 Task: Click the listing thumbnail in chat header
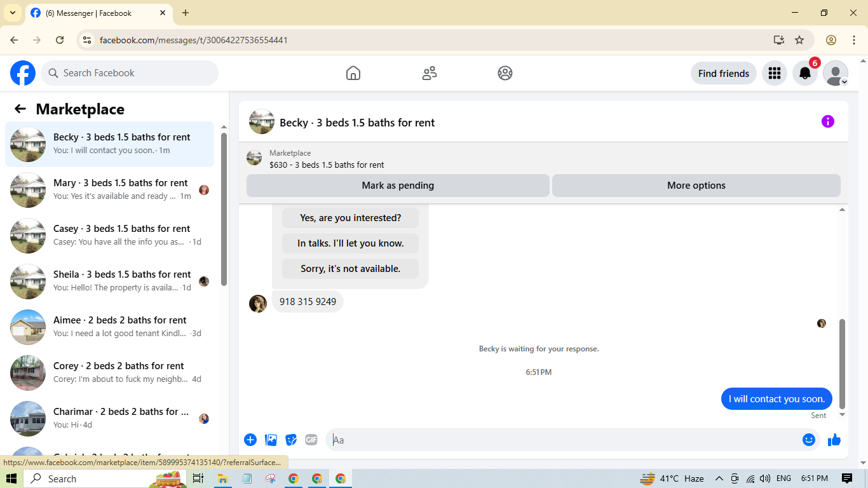point(262,121)
